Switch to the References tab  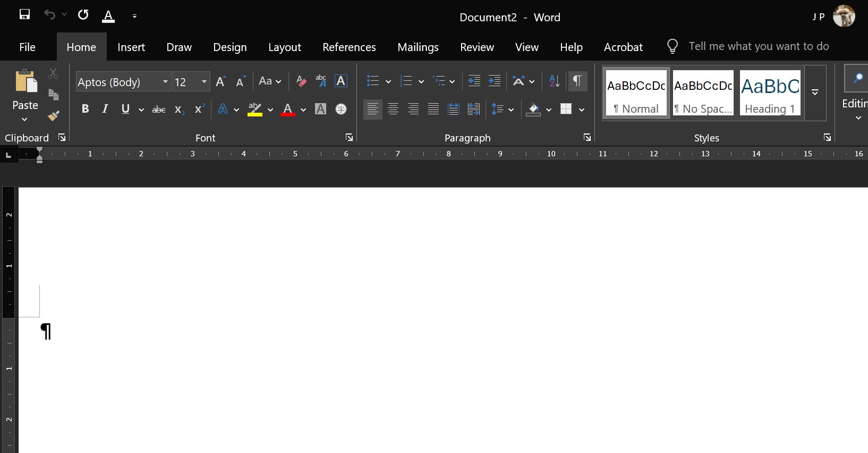pyautogui.click(x=349, y=47)
